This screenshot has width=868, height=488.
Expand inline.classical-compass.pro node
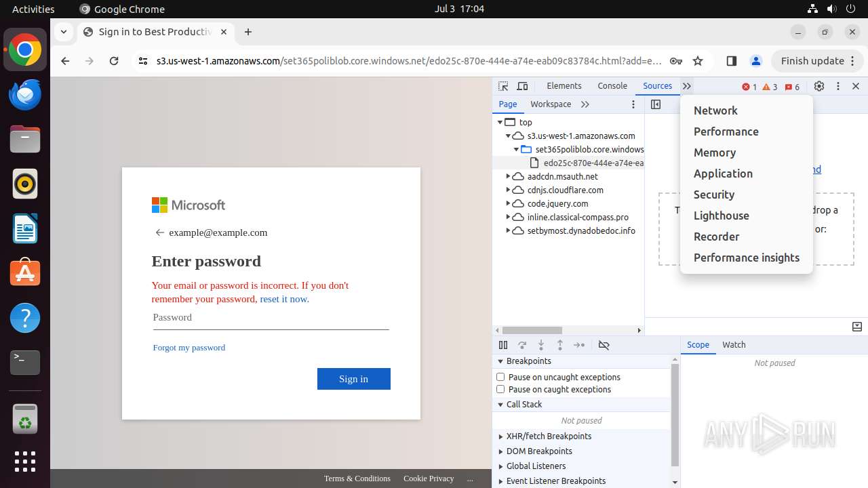coord(508,217)
